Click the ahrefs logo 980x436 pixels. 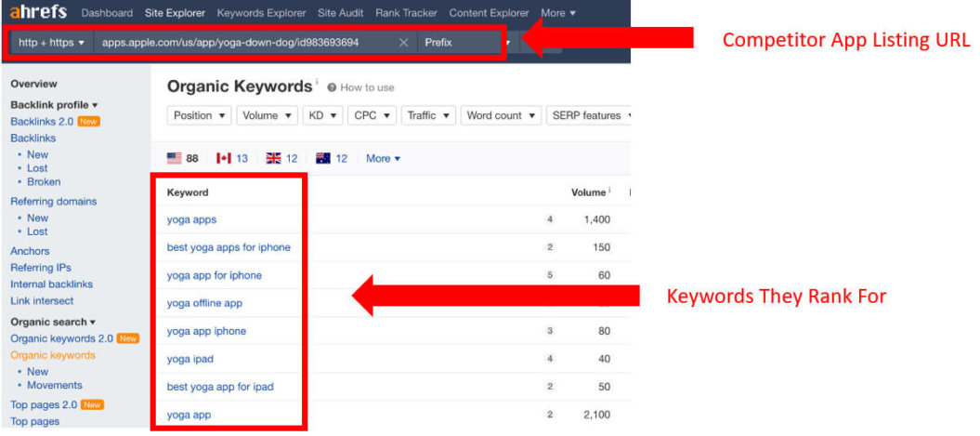[x=38, y=12]
